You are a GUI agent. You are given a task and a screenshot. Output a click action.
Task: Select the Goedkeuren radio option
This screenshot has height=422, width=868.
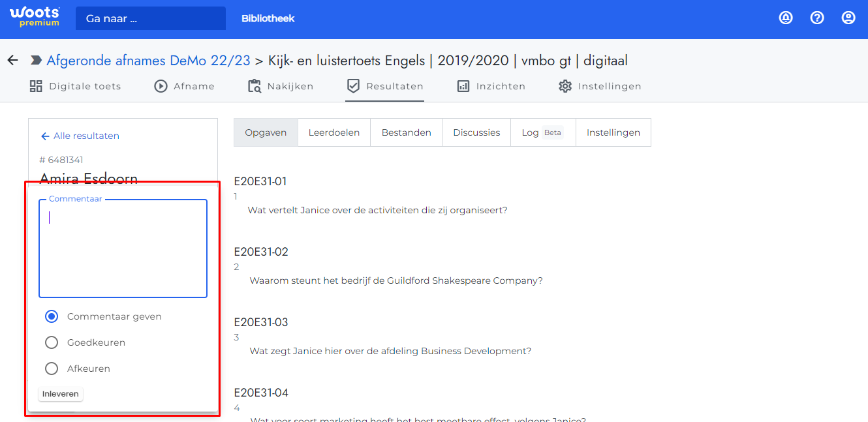click(x=52, y=342)
